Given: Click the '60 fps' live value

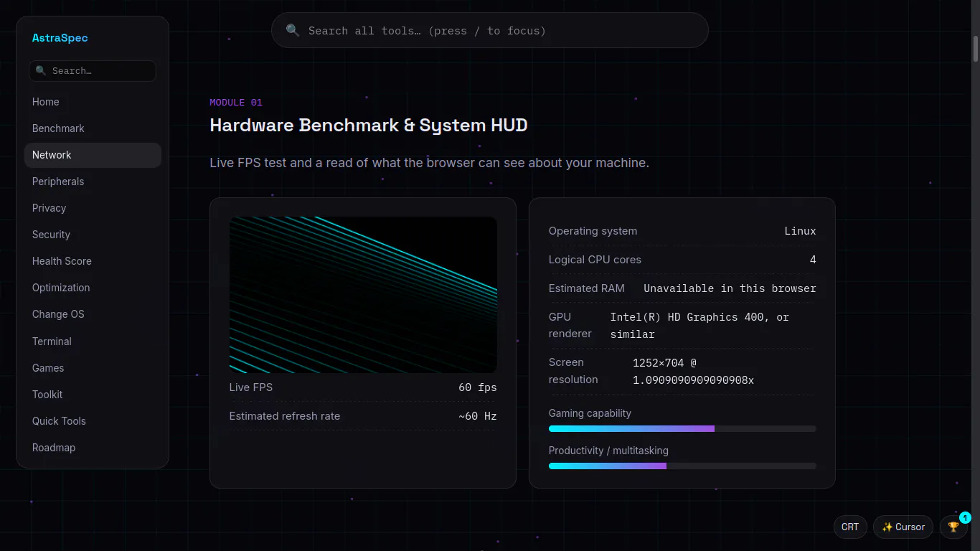Looking at the screenshot, I should pos(478,387).
